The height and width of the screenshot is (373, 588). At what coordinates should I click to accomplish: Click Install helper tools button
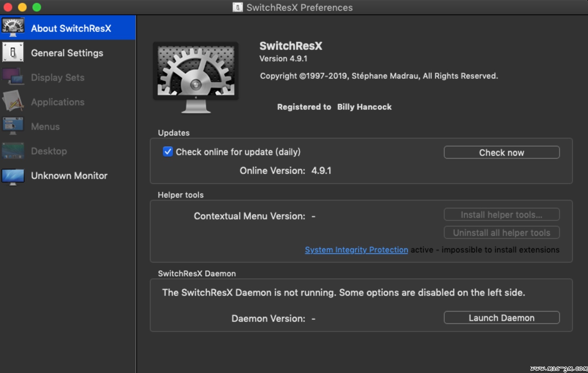(502, 214)
